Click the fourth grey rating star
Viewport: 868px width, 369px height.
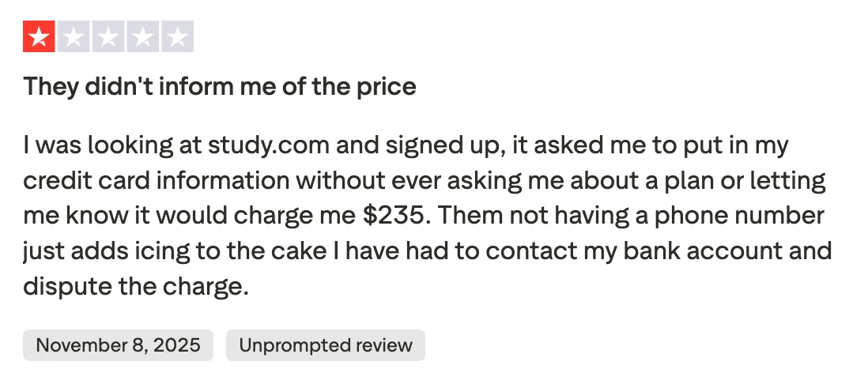(x=143, y=36)
